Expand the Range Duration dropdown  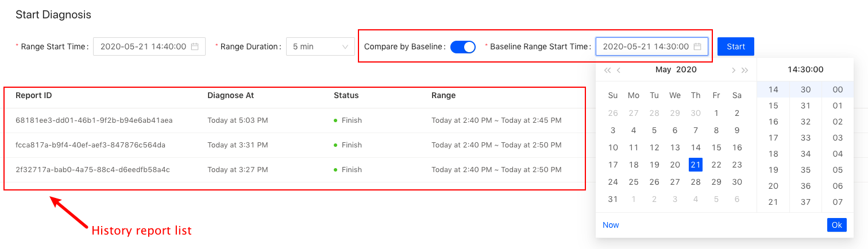320,46
